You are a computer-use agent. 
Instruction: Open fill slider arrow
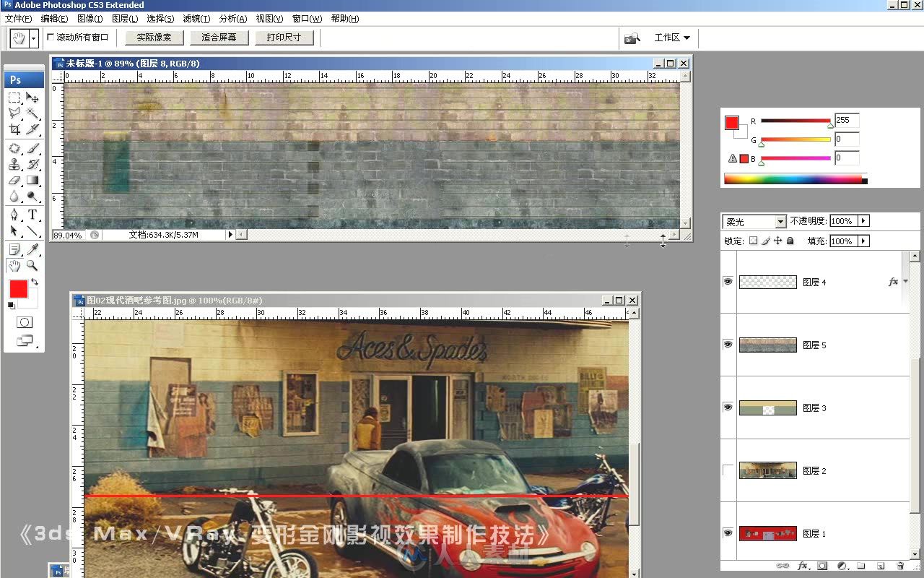863,241
